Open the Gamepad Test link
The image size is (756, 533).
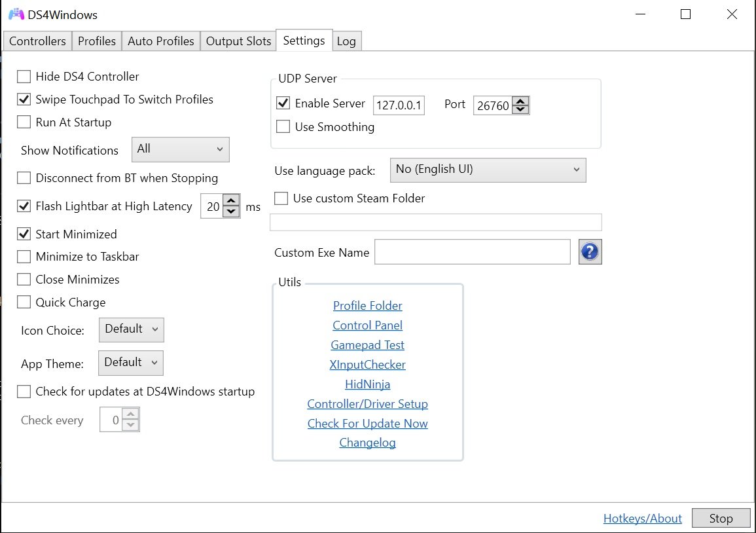[x=367, y=345]
